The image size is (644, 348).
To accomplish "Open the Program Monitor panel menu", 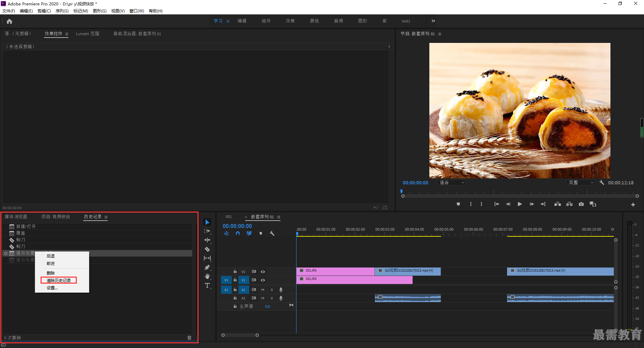I will pyautogui.click(x=440, y=34).
